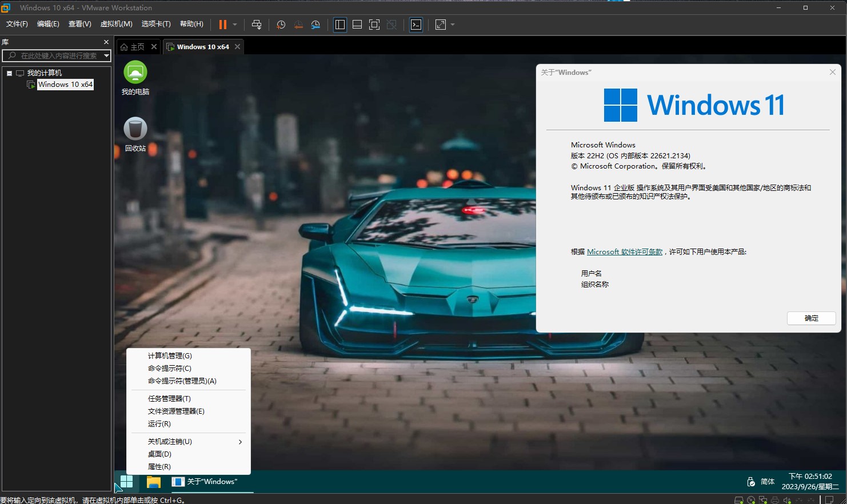This screenshot has width=847, height=504.
Task: Close the 主页 tab
Action: 154,47
